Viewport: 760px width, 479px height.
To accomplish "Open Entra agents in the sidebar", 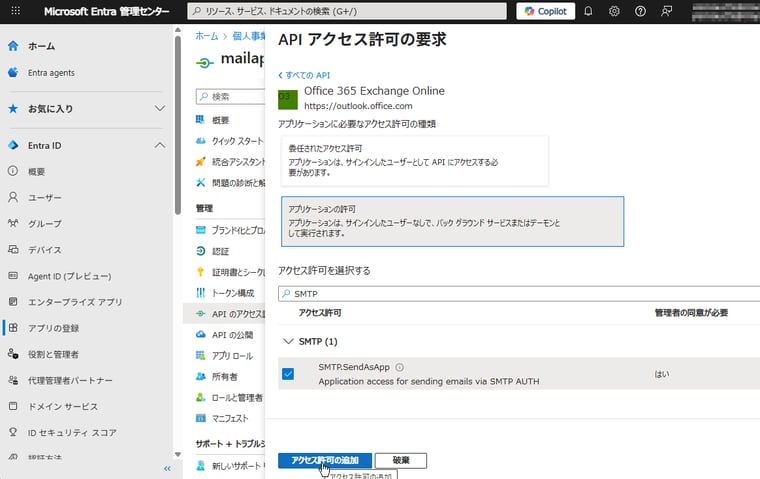I will 51,73.
